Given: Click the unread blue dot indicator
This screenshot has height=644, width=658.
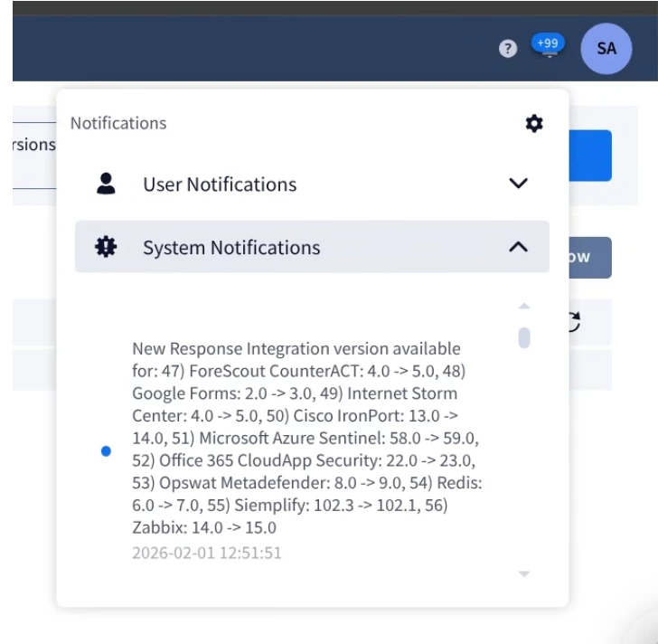Looking at the screenshot, I should [x=106, y=450].
